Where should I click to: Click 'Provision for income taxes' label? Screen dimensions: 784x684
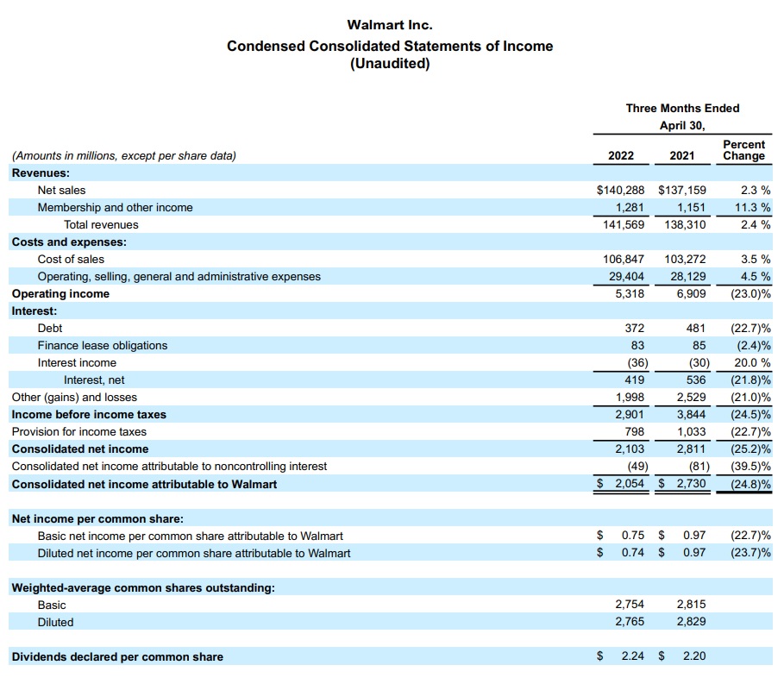pos(79,431)
